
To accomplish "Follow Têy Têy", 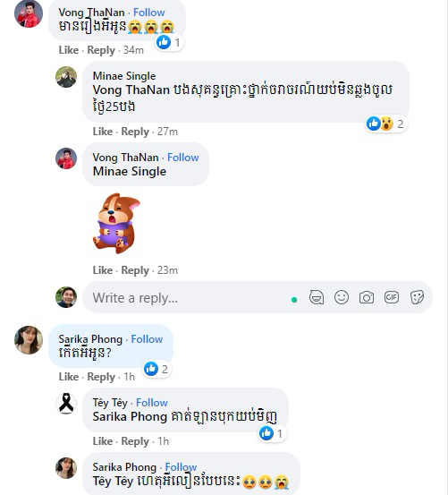I will click(152, 403).
